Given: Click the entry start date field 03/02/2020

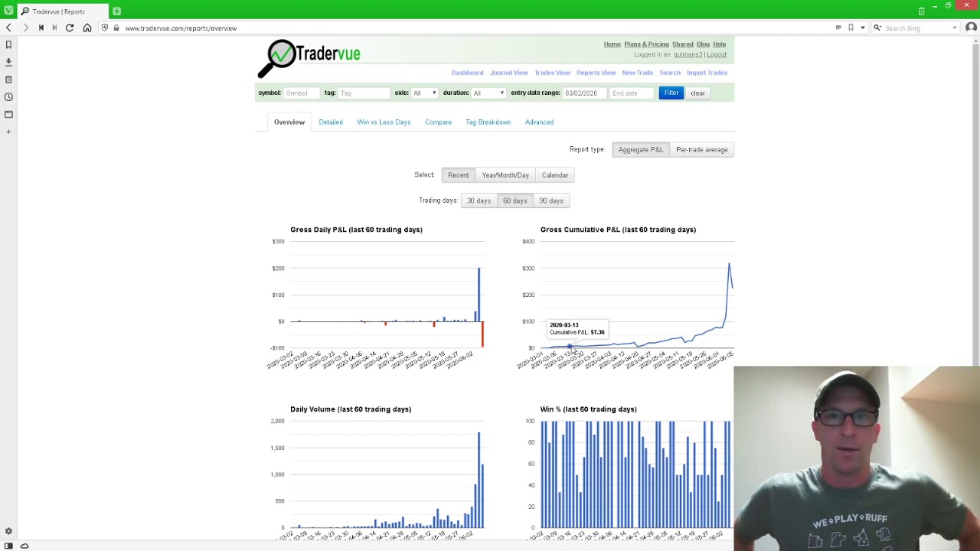Looking at the screenshot, I should coord(584,93).
